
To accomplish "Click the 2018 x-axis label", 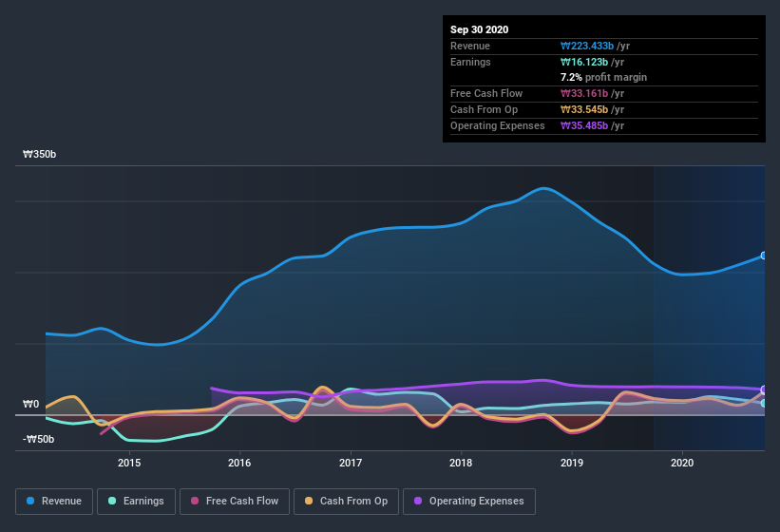I will 461,463.
